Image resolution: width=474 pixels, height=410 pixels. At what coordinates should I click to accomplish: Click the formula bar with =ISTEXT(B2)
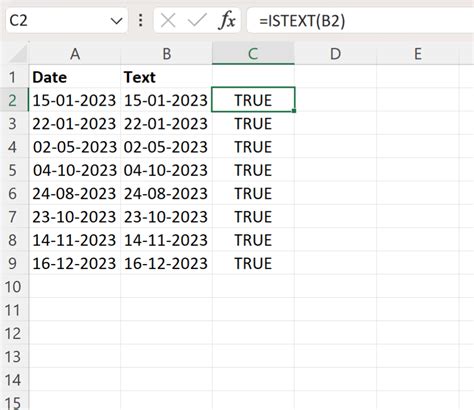point(360,21)
